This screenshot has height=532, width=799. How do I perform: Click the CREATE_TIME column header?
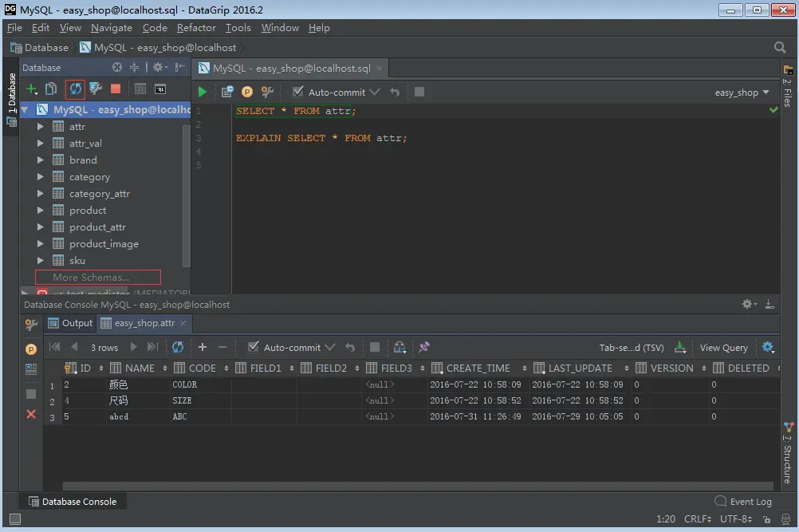[x=478, y=368]
